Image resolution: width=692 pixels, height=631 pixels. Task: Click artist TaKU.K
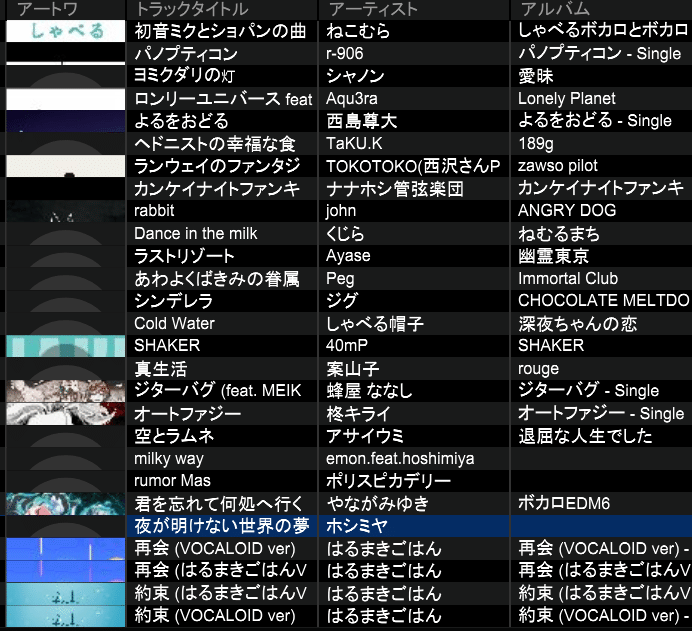click(354, 143)
